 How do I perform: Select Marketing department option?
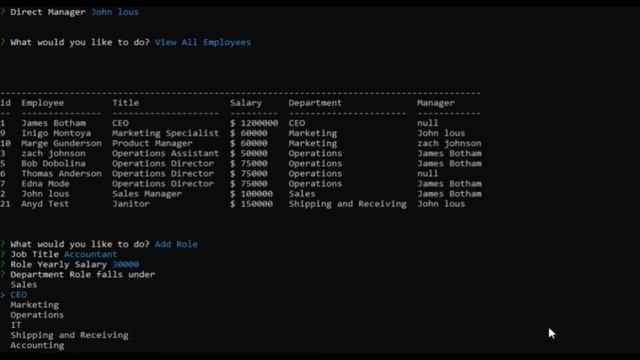pyautogui.click(x=35, y=305)
